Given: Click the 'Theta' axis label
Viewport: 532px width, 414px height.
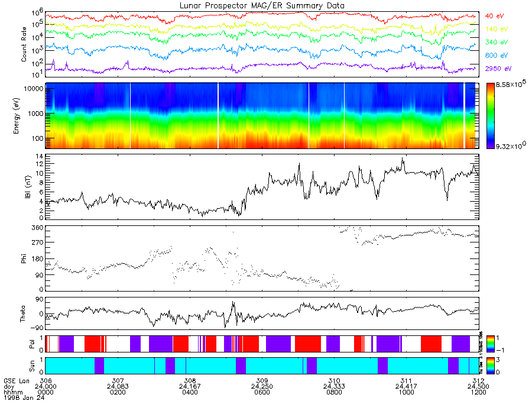Looking at the screenshot, I should pyautogui.click(x=22, y=313).
